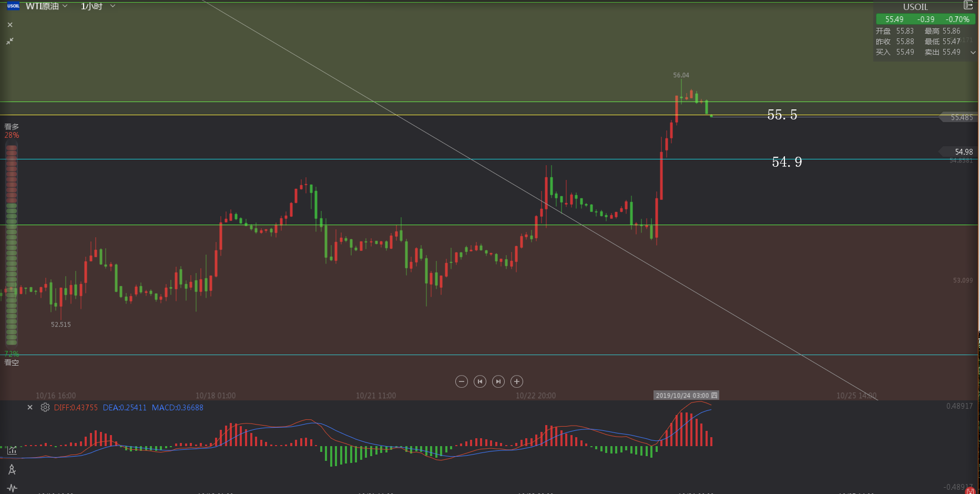Open MACD indicator settings gear
Image resolution: width=980 pixels, height=494 pixels.
[x=45, y=407]
